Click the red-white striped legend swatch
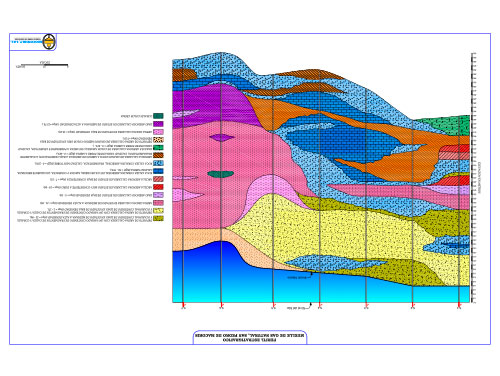This screenshot has width=500, height=376. [x=158, y=179]
